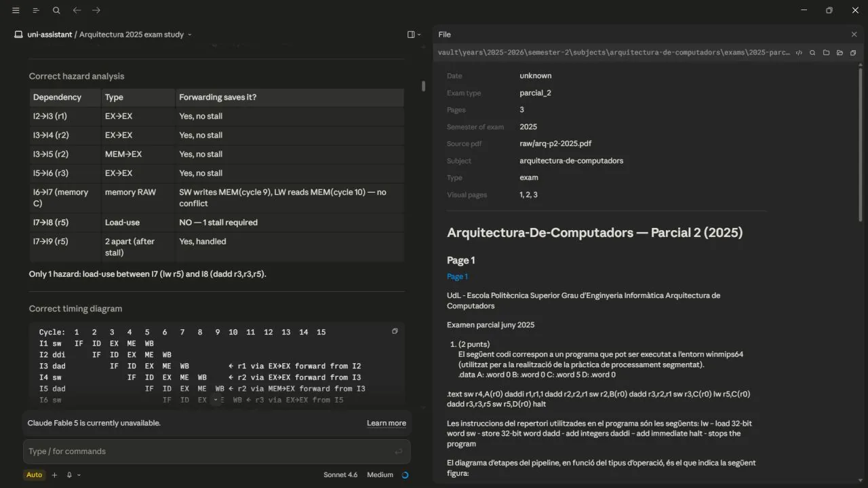
Task: Click 'Correct timing diagram' heading
Action: click(75, 308)
